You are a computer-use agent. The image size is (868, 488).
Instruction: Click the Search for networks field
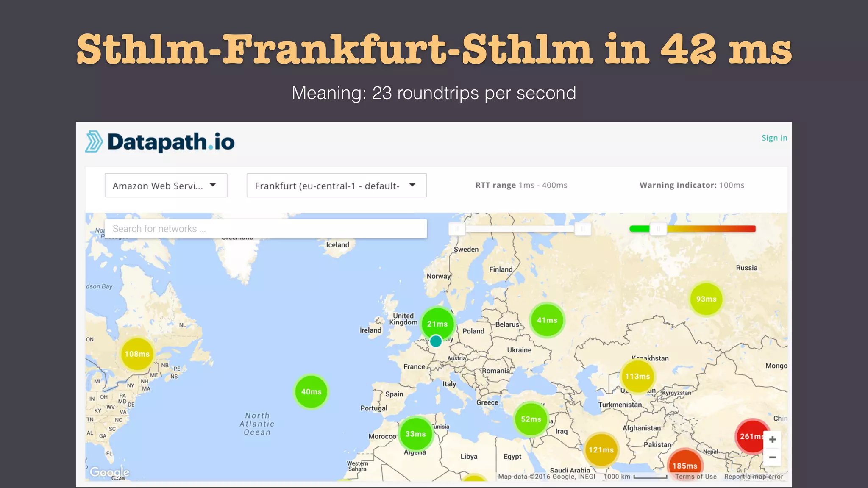266,229
